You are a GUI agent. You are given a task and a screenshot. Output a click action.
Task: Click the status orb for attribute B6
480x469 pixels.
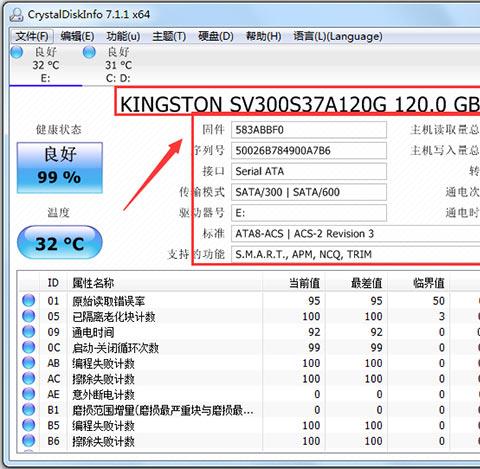click(x=29, y=441)
